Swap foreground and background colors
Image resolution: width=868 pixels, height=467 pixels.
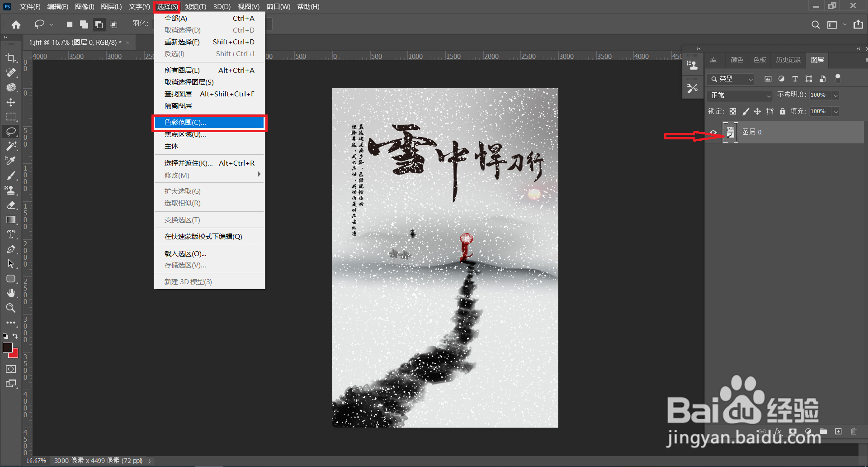(15, 336)
